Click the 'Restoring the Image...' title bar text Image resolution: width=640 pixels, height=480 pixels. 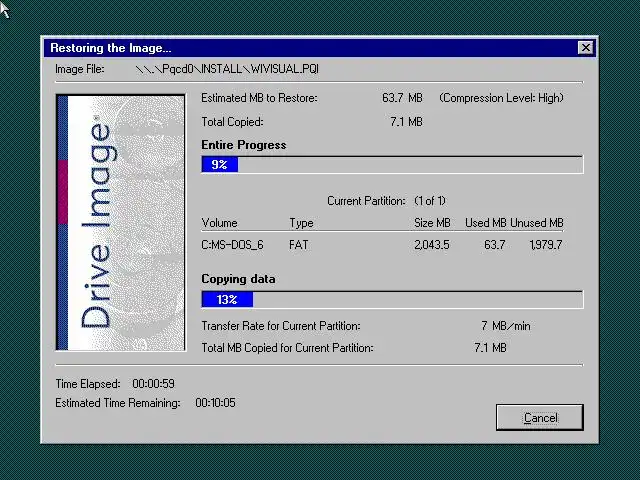[x=111, y=48]
